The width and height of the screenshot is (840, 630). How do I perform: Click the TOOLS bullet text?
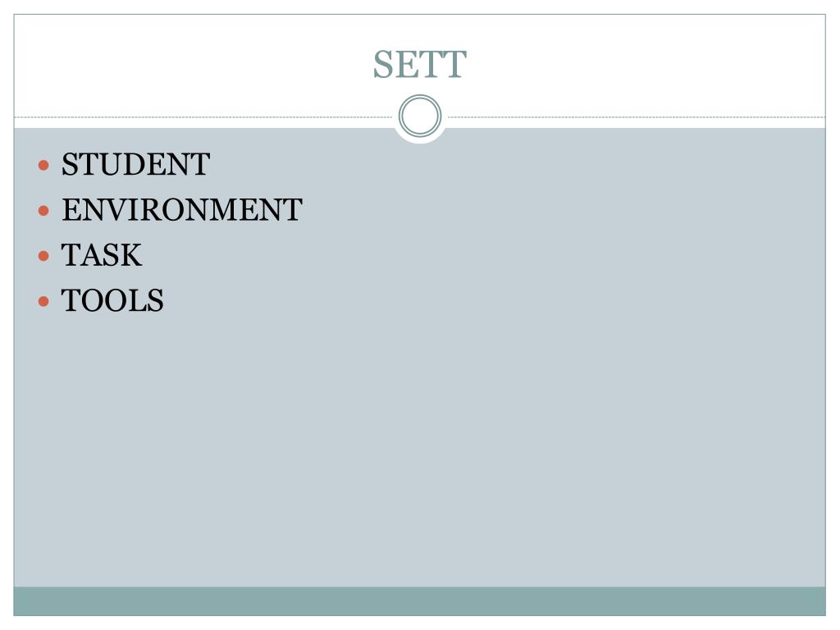point(112,300)
